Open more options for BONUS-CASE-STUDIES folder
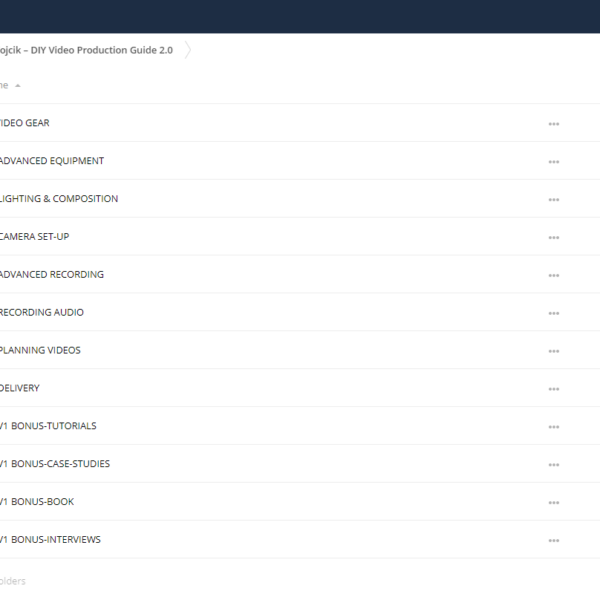 pos(554,465)
